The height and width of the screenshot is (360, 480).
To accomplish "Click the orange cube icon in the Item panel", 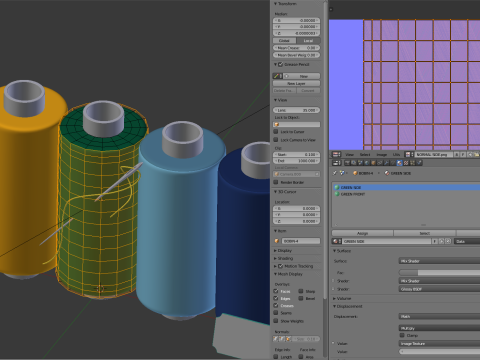I will 277,241.
